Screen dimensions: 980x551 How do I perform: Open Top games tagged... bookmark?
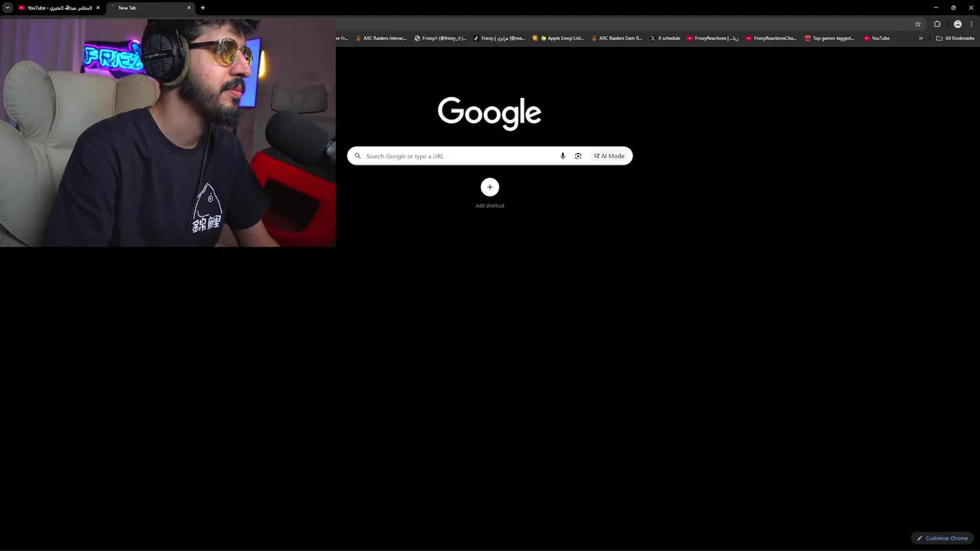[830, 38]
